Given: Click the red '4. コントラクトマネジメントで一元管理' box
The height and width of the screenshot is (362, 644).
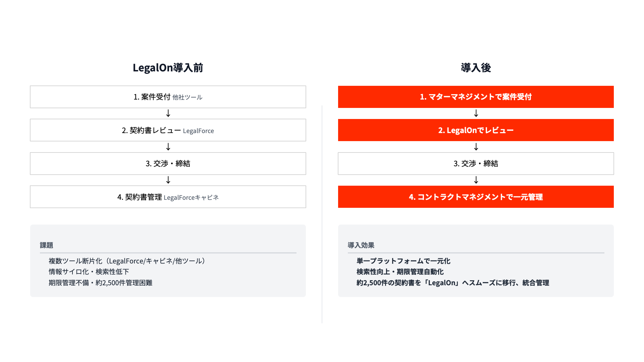Looking at the screenshot, I should tap(476, 197).
